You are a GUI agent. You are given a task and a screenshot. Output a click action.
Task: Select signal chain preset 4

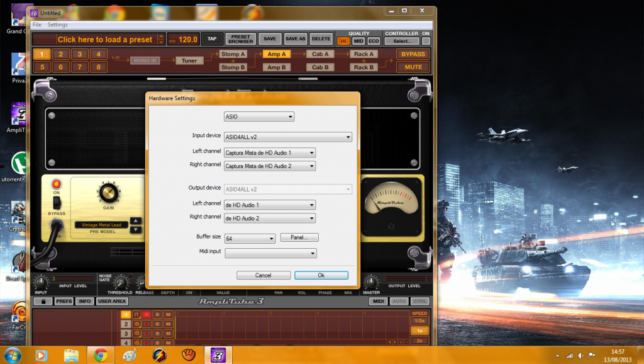pyautogui.click(x=99, y=54)
